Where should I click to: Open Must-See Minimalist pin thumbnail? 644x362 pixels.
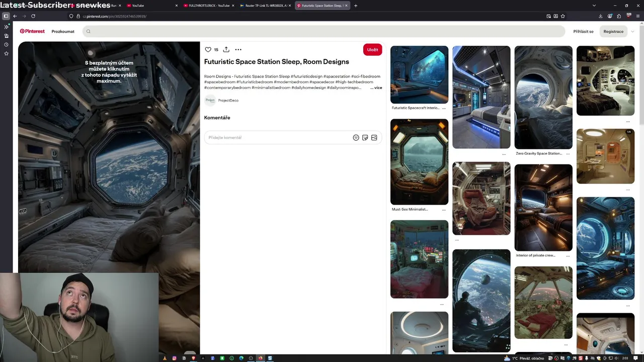(419, 161)
